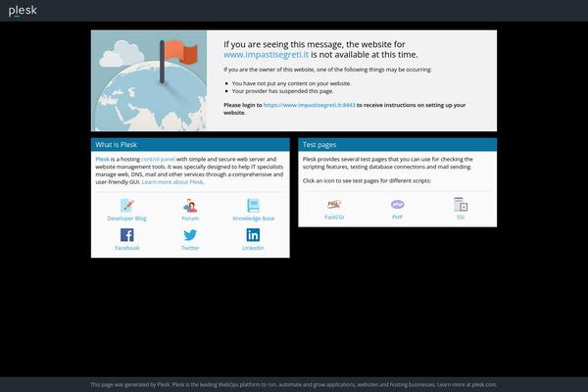Viewport: 588px width, 392px height.
Task: Click 'Learn more about Plesk' link
Action: 172,182
